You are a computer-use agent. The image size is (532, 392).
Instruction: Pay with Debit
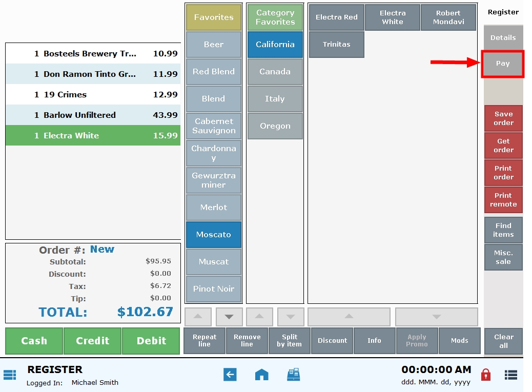tap(151, 341)
